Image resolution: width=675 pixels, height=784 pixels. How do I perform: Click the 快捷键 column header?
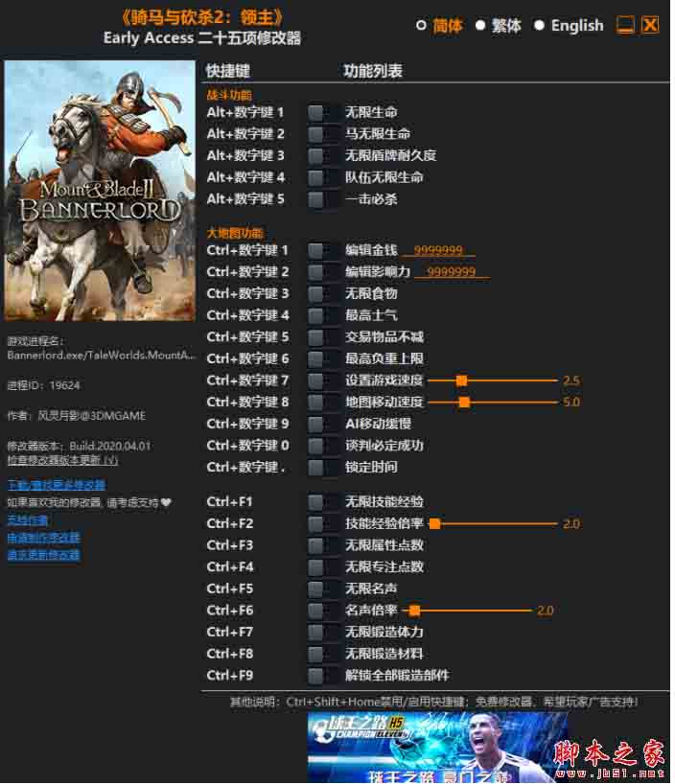click(x=228, y=71)
